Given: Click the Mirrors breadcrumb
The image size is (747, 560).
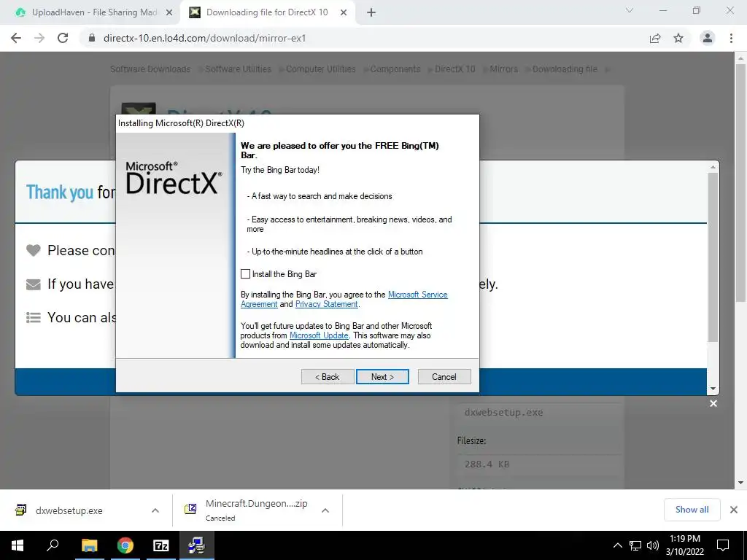Looking at the screenshot, I should [x=503, y=69].
